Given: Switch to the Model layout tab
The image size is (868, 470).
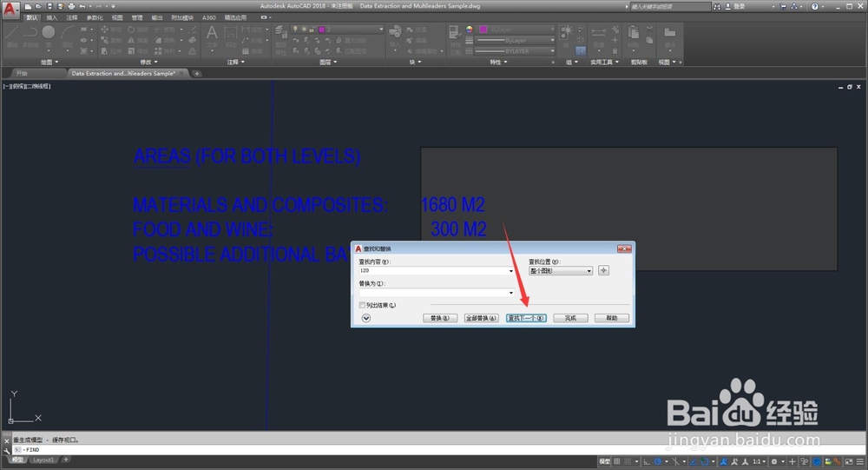Looking at the screenshot, I should click(x=17, y=460).
